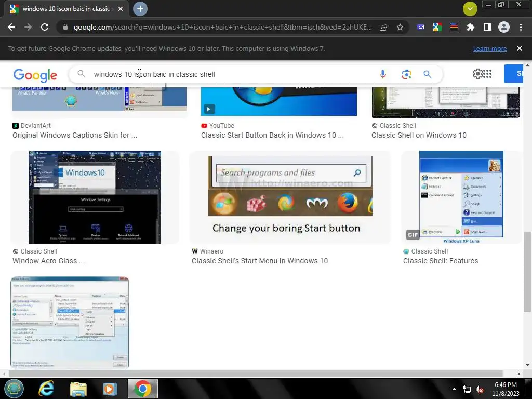This screenshot has height=399, width=532.
Task: Dismiss the Chrome update notification bar
Action: click(x=520, y=48)
